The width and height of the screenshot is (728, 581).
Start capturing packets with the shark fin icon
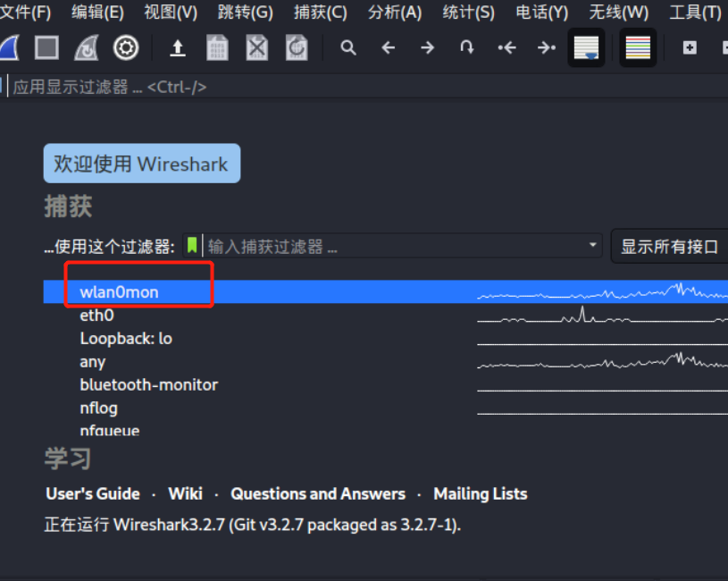9,47
